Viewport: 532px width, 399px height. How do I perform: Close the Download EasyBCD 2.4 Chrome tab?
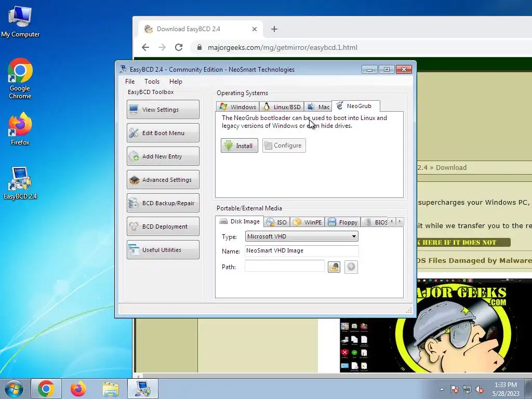[x=255, y=29]
